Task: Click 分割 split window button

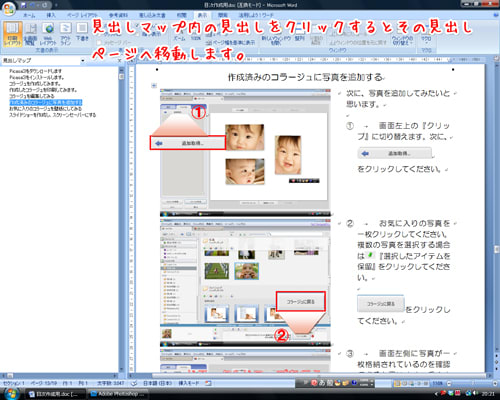Action: 315,35
